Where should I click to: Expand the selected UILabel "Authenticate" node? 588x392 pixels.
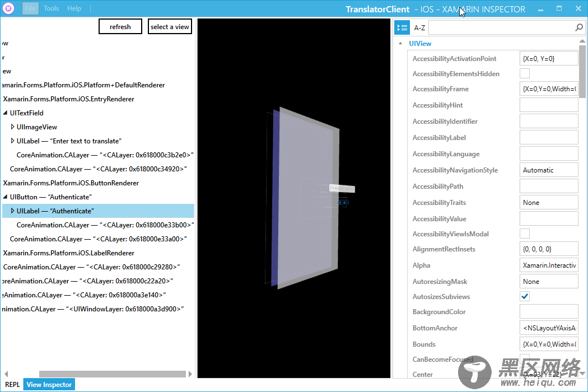pyautogui.click(x=12, y=211)
